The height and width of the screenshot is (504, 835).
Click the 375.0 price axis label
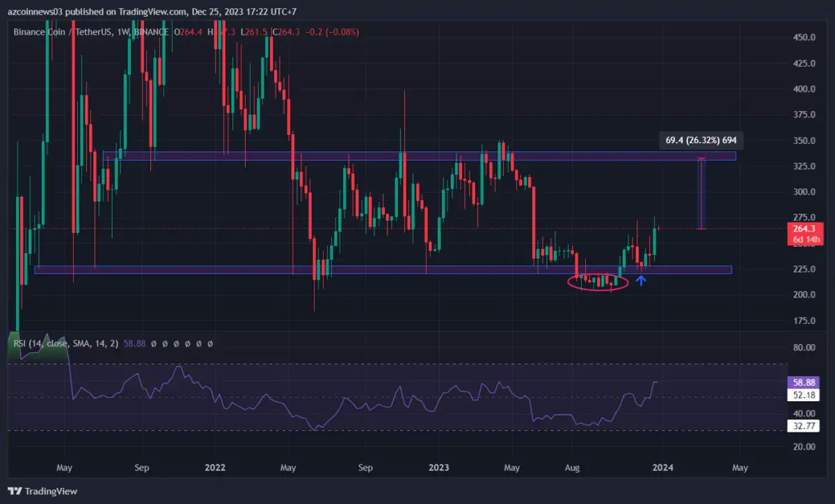point(804,115)
